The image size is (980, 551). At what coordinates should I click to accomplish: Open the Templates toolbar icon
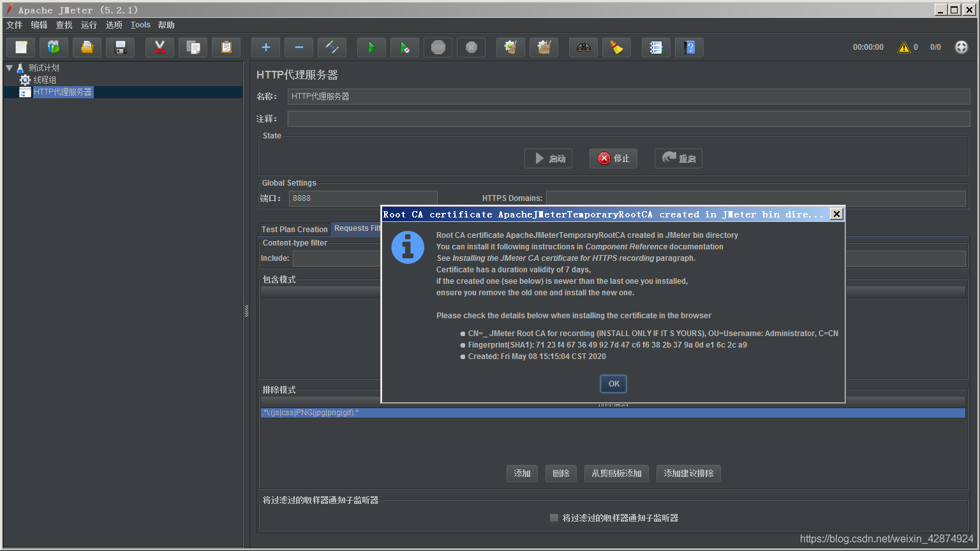pos(54,47)
